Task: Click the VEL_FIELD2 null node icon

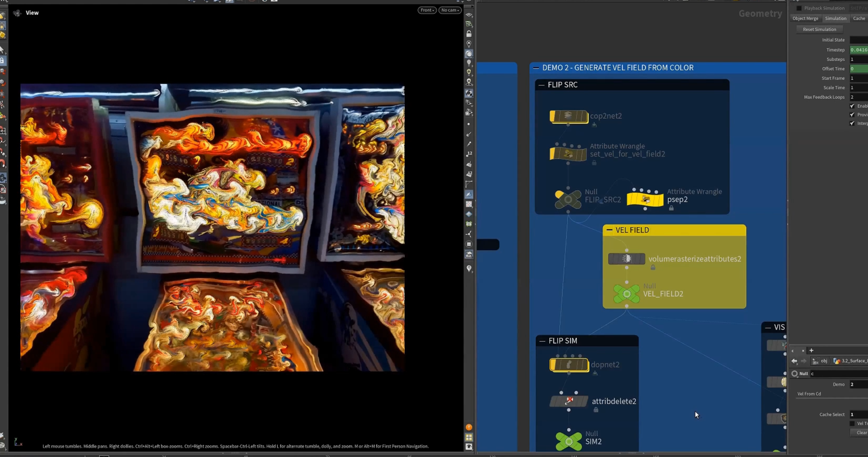Action: (x=627, y=294)
